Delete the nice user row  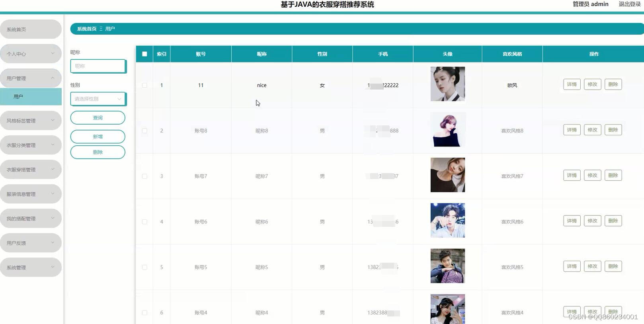point(613,84)
